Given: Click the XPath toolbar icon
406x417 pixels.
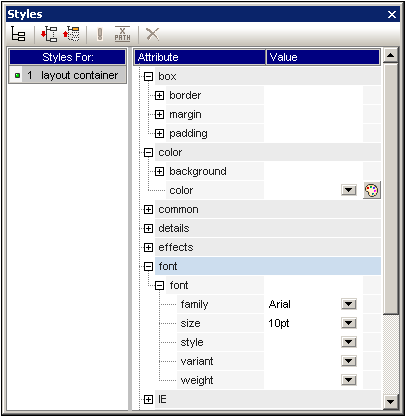Looking at the screenshot, I should [122, 34].
